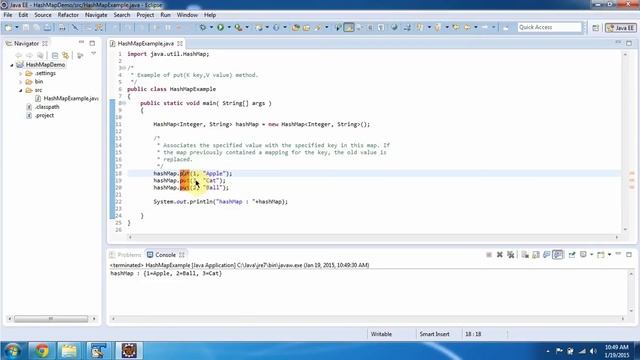Image resolution: width=640 pixels, height=360 pixels.
Task: Toggle Show Console on Standard Out
Action: pyautogui.click(x=547, y=255)
